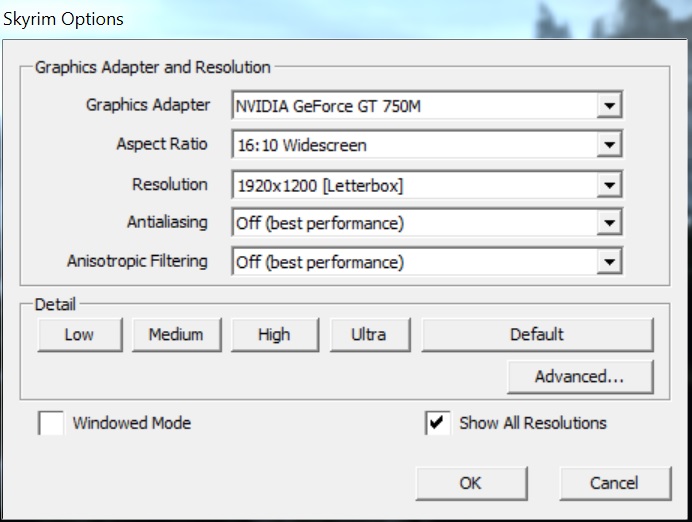Select Low detail preset

coord(80,334)
